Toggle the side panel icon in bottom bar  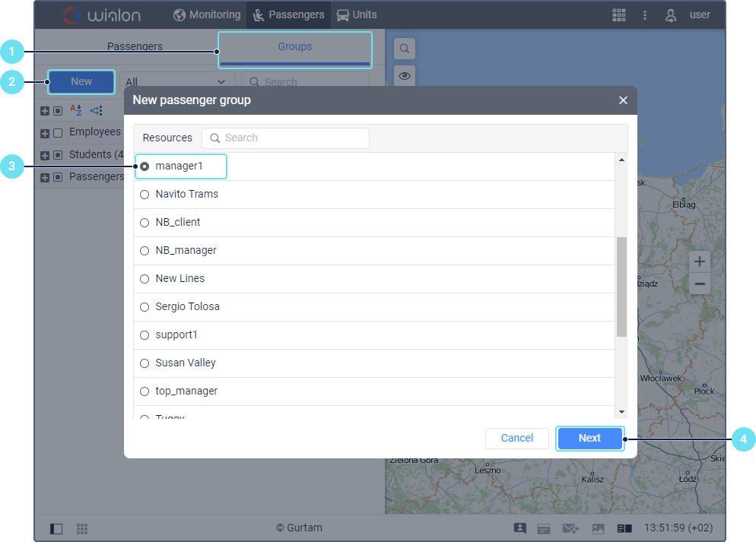point(56,528)
